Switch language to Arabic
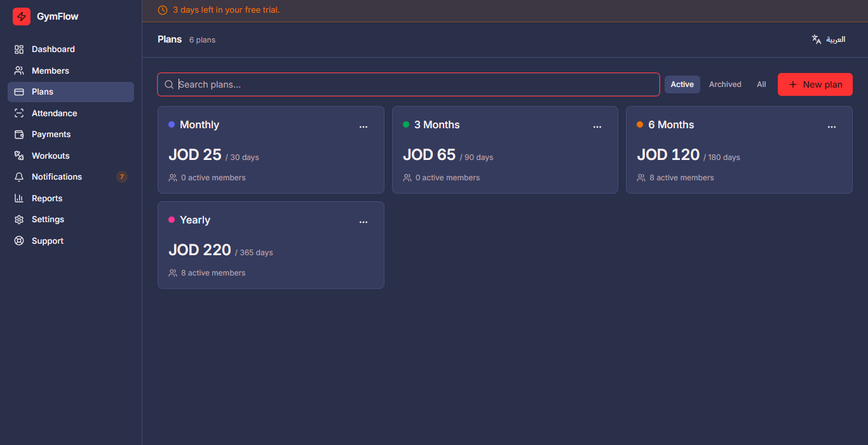 (x=829, y=39)
